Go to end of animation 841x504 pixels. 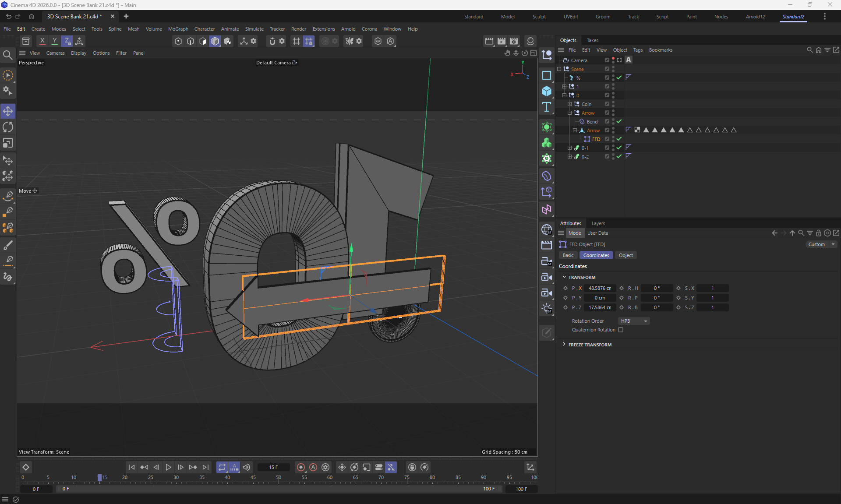coord(205,467)
